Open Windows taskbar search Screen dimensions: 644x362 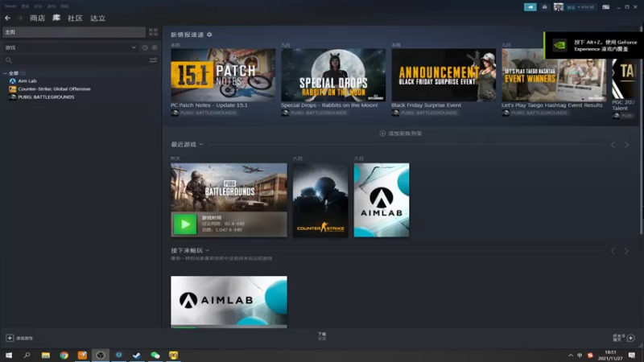27,355
